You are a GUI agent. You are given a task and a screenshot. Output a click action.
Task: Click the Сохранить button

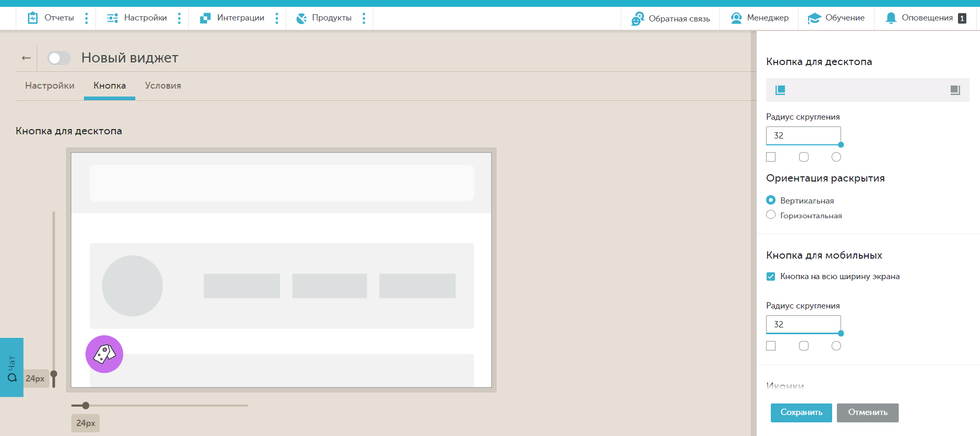coord(801,412)
